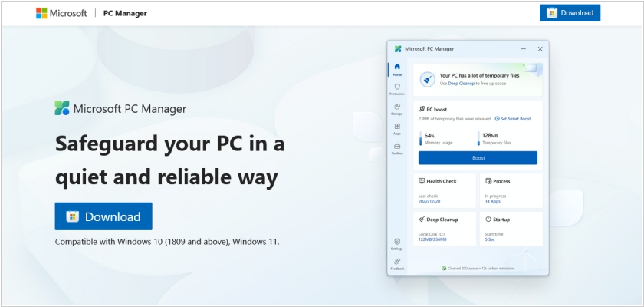Click the green carbon emissions leaf icon
Image resolution: width=644 pixels, height=307 pixels.
tap(444, 268)
